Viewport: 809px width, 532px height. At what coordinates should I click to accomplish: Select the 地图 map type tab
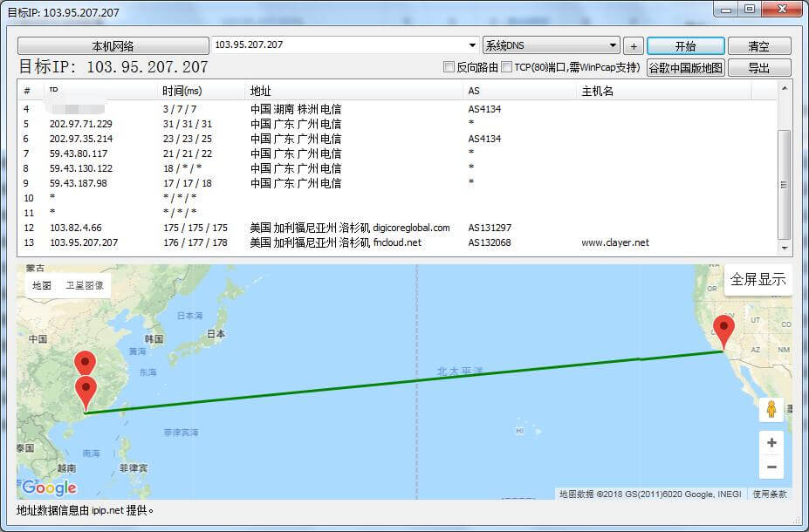42,285
